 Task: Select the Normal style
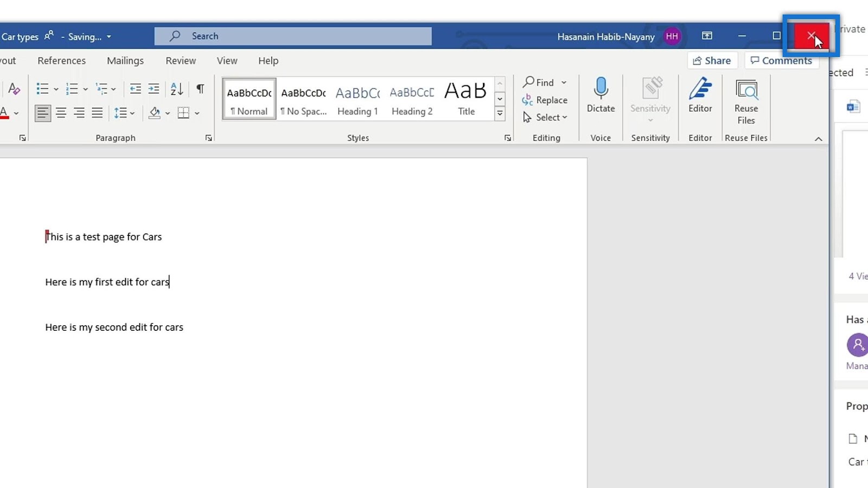tap(249, 99)
